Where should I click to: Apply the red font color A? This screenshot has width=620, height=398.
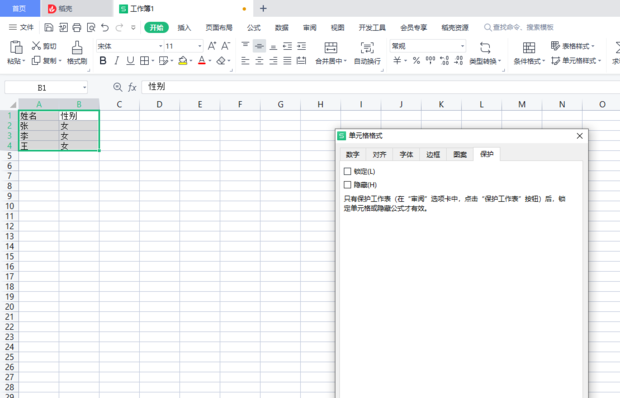pyautogui.click(x=202, y=61)
